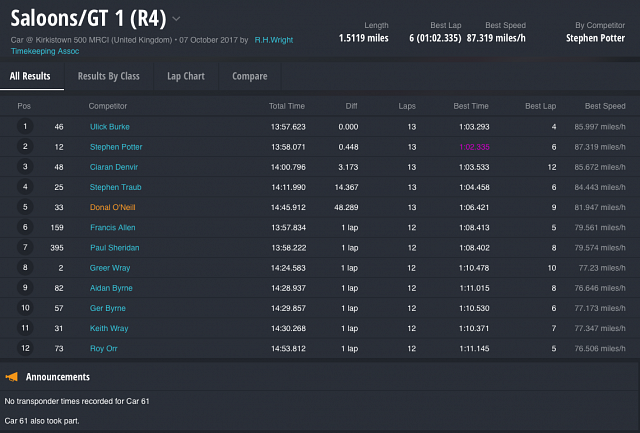640x433 pixels.
Task: Click the Laps column header
Action: [x=407, y=106]
